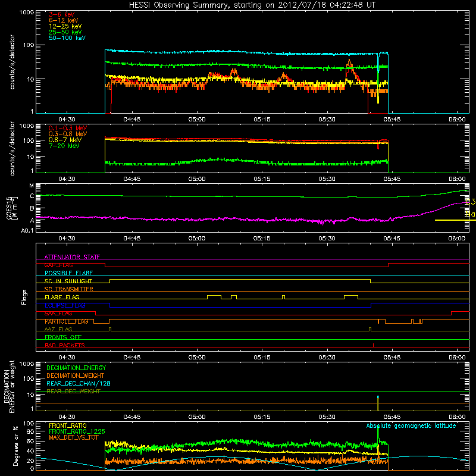476x476 pixels.
Task: Click the HESSI Observing Summary plot title
Action: pos(252,5)
